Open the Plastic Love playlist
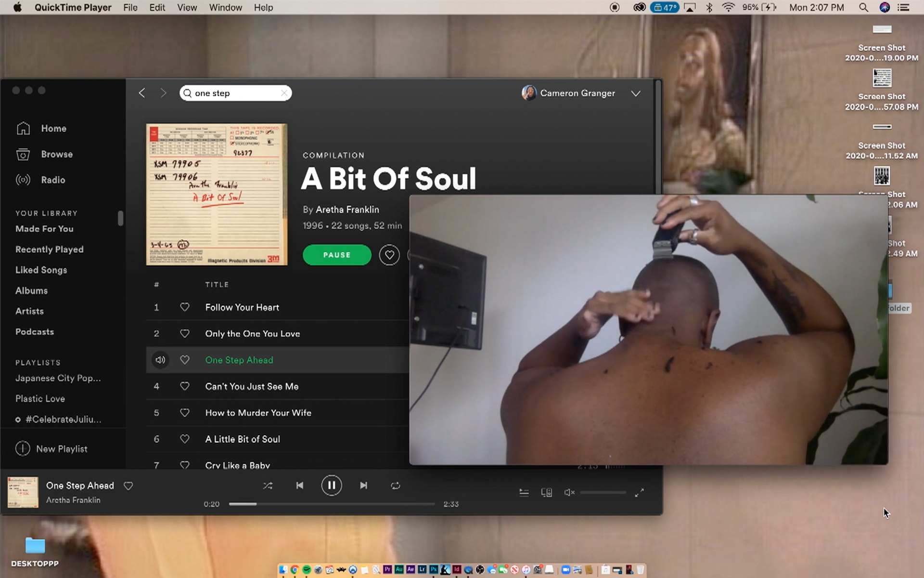Viewport: 924px width, 578px height. pos(40,399)
